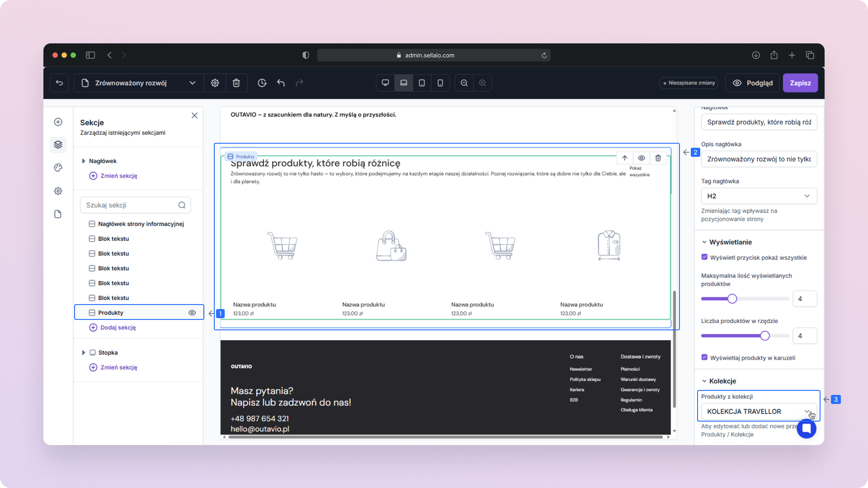Toggle visibility eye for Produkty row
The height and width of the screenshot is (488, 868).
pos(192,313)
